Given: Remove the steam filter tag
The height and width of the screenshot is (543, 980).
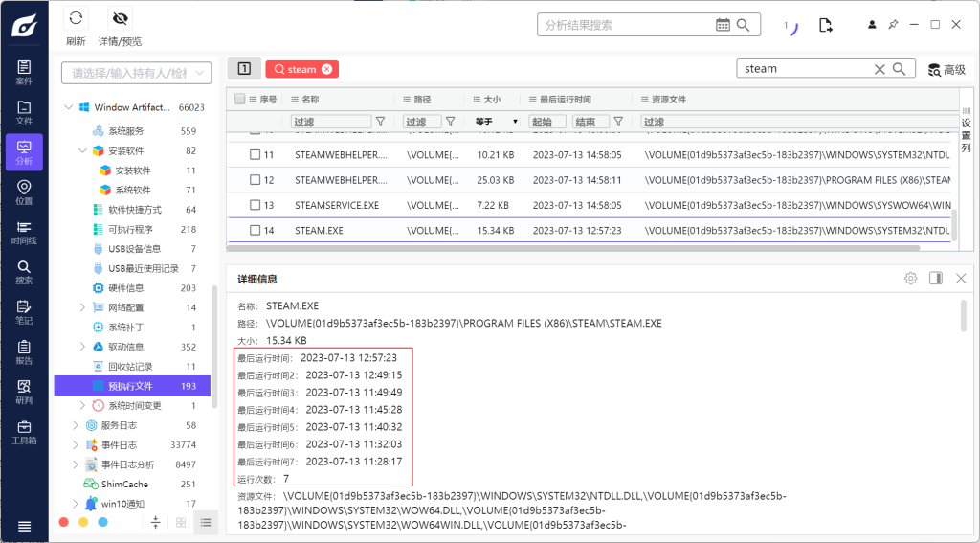Looking at the screenshot, I should (x=327, y=69).
